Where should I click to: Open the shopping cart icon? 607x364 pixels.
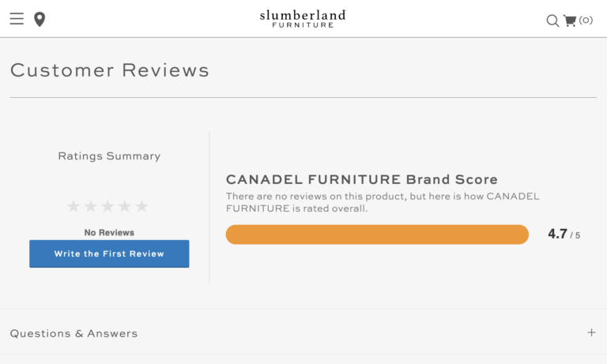[570, 21]
